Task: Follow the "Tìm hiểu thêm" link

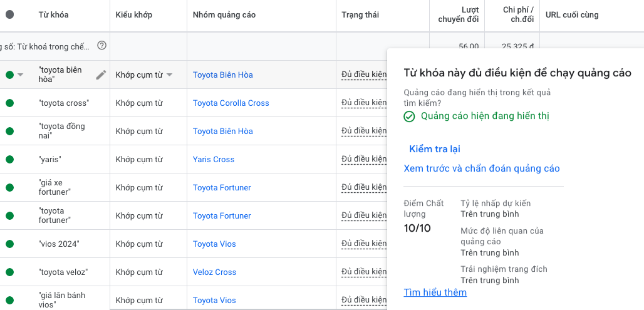Action: click(x=435, y=292)
